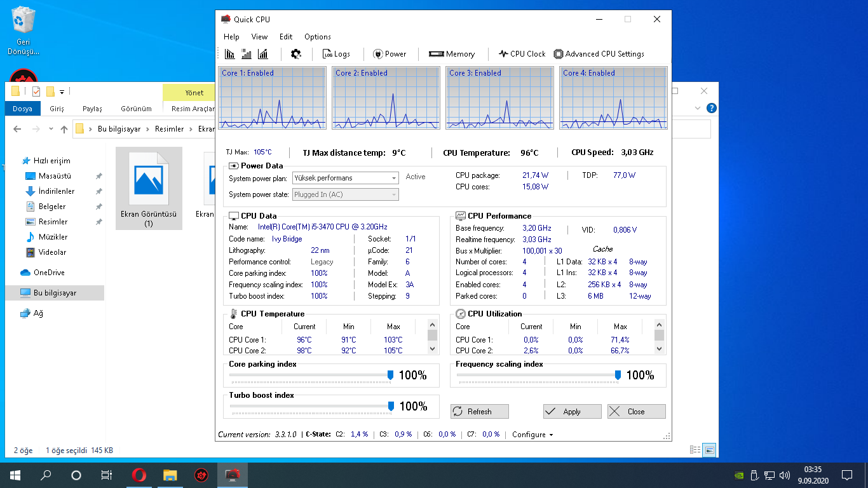Select the Yönet contextual tab in Explorer

194,93
